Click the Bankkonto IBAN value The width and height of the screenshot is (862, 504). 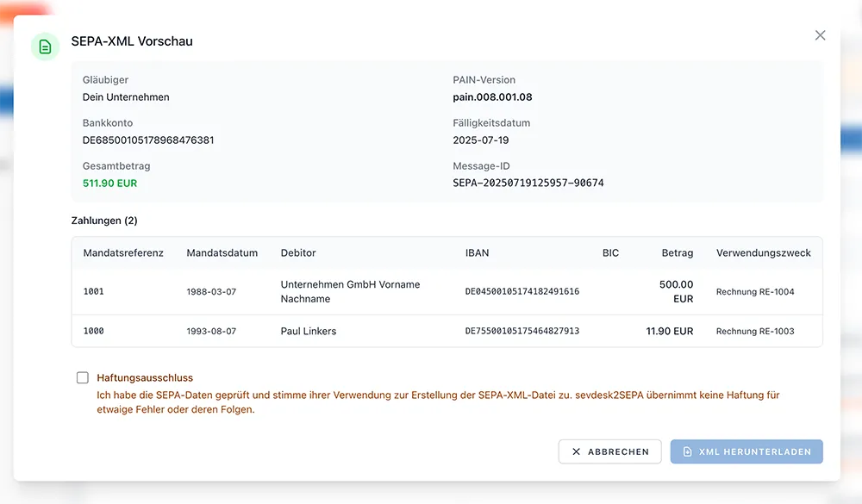[148, 140]
